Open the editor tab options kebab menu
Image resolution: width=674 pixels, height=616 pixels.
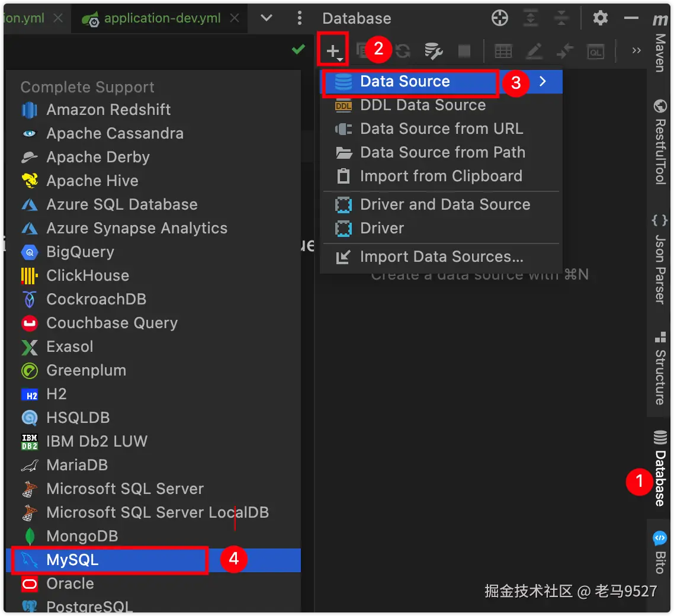click(x=300, y=18)
